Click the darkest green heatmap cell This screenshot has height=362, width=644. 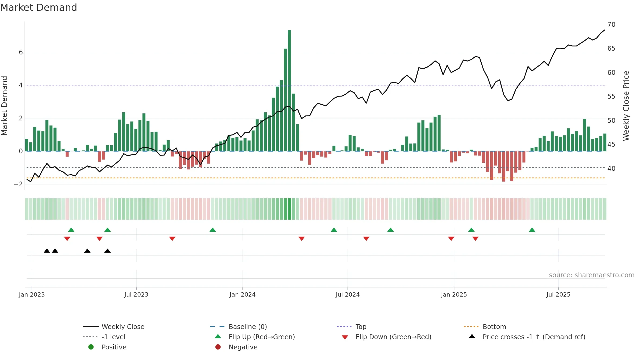[x=290, y=209]
